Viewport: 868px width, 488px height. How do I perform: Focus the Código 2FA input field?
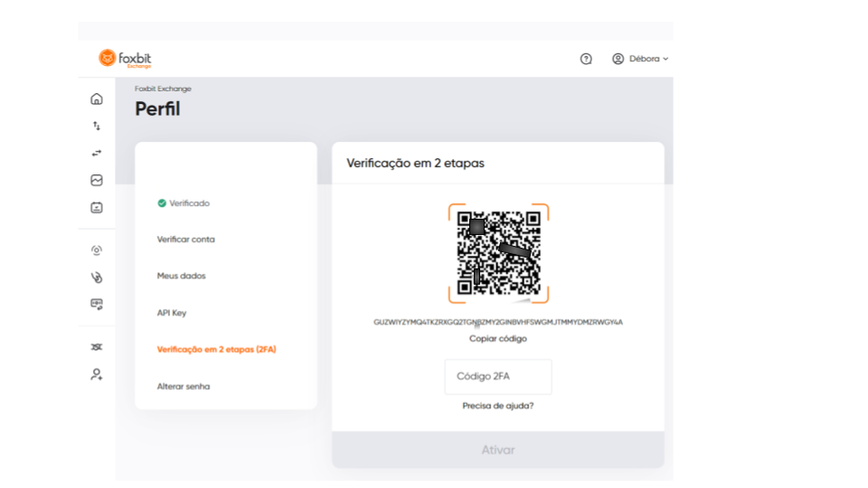(497, 376)
